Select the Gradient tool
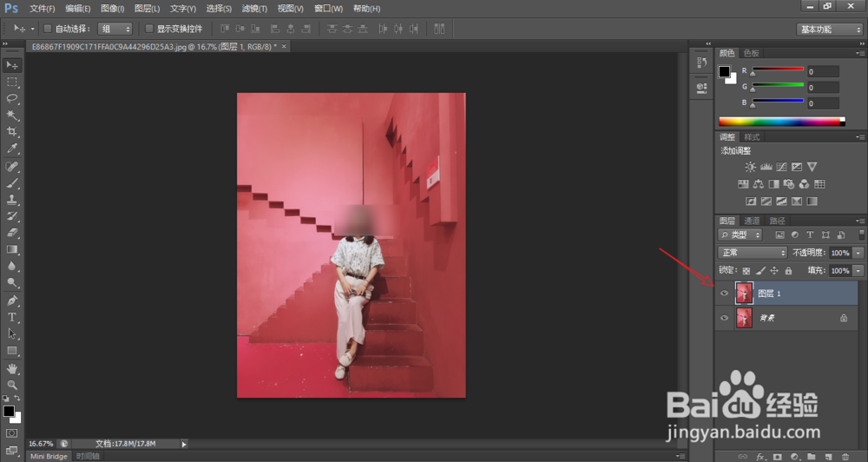The height and width of the screenshot is (462, 868). 11,249
